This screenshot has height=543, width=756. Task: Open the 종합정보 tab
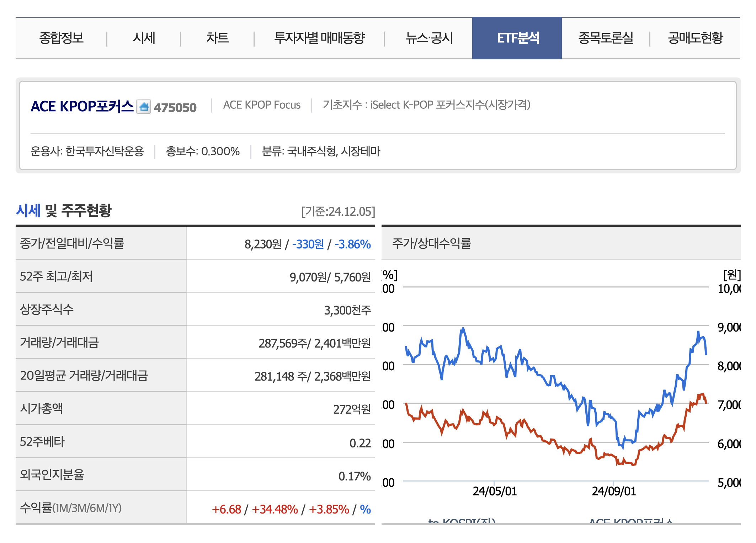click(x=61, y=38)
